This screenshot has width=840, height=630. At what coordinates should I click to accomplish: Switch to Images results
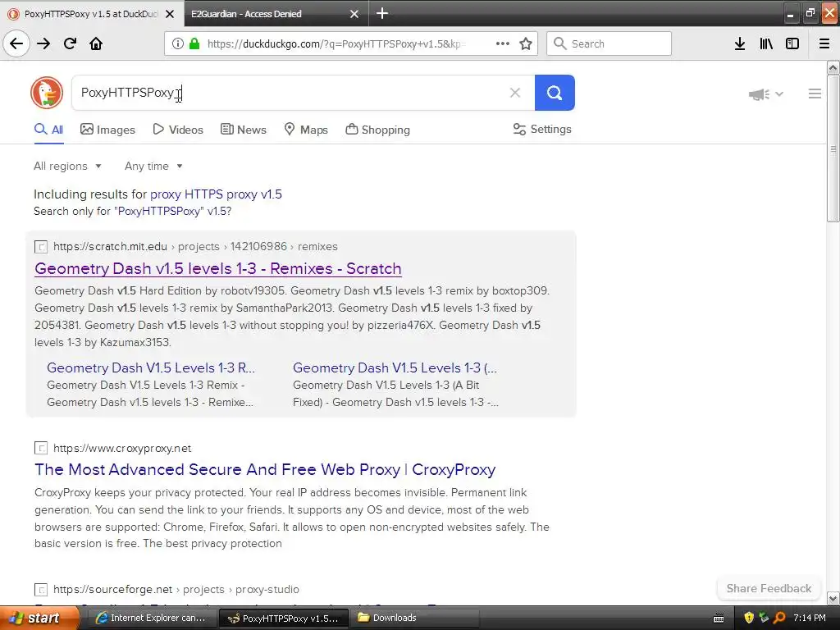coord(107,130)
